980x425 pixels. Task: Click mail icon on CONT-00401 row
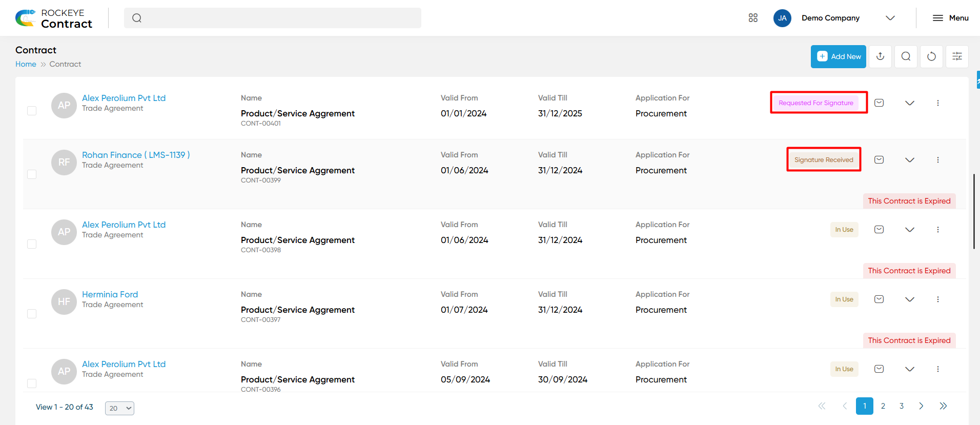879,103
